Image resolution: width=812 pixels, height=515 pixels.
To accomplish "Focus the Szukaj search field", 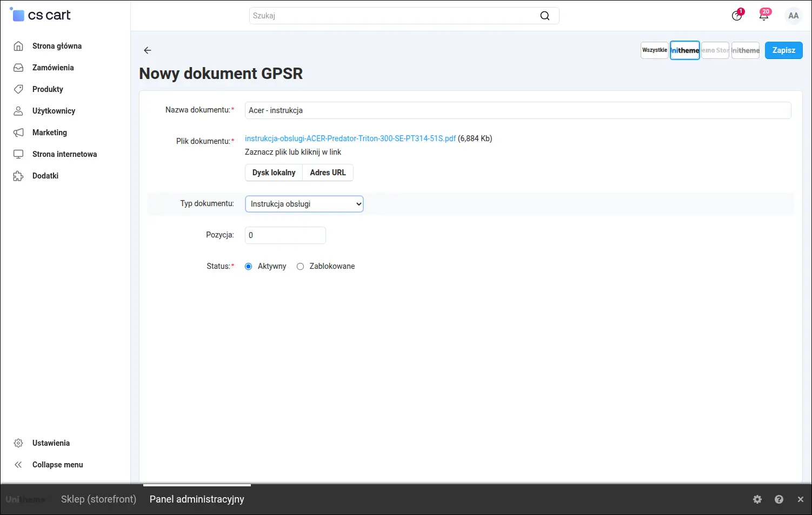I will [x=404, y=16].
